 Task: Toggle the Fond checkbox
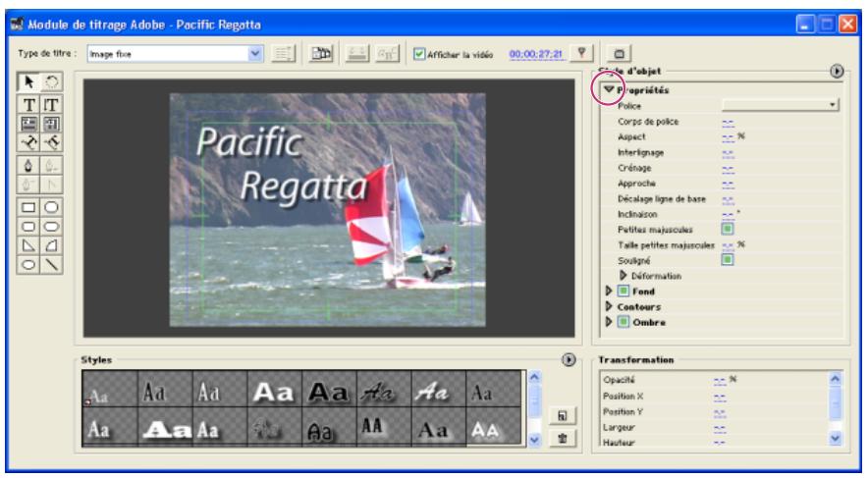[624, 291]
